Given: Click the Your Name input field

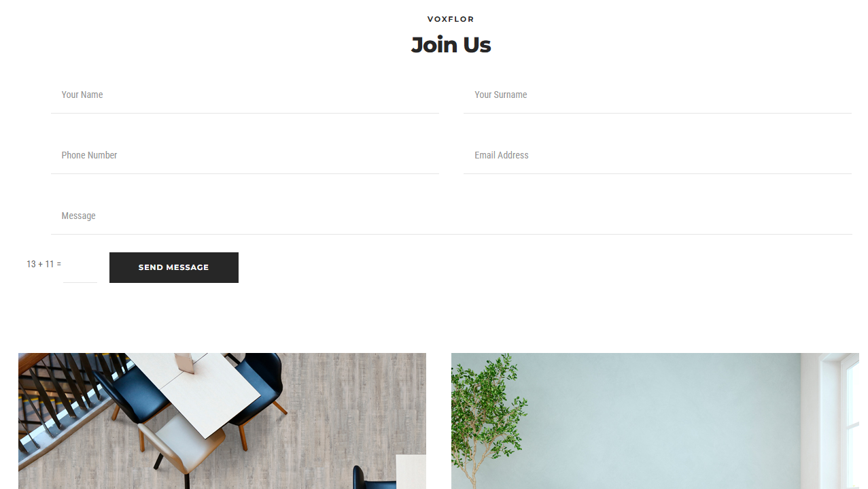Looking at the screenshot, I should click(x=245, y=95).
